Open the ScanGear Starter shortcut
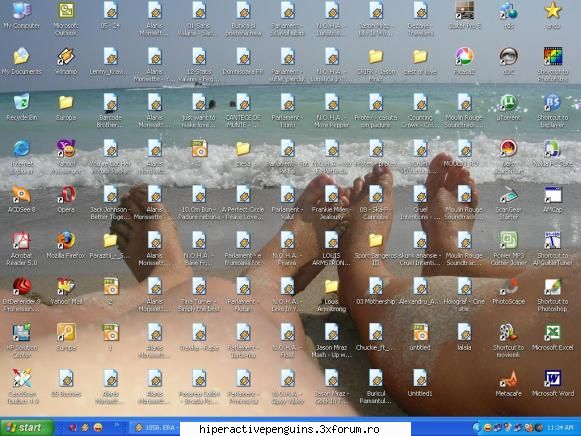The image size is (581, 436). [x=509, y=203]
